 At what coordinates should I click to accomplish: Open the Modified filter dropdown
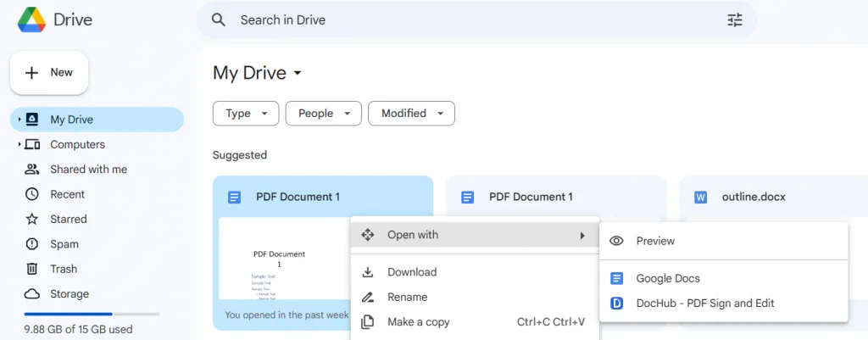(x=412, y=114)
